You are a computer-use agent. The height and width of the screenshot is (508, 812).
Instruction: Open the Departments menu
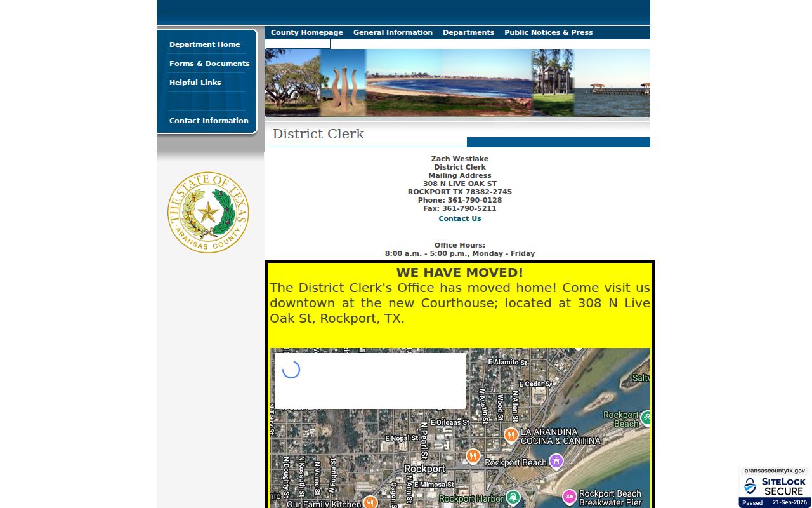point(468,32)
